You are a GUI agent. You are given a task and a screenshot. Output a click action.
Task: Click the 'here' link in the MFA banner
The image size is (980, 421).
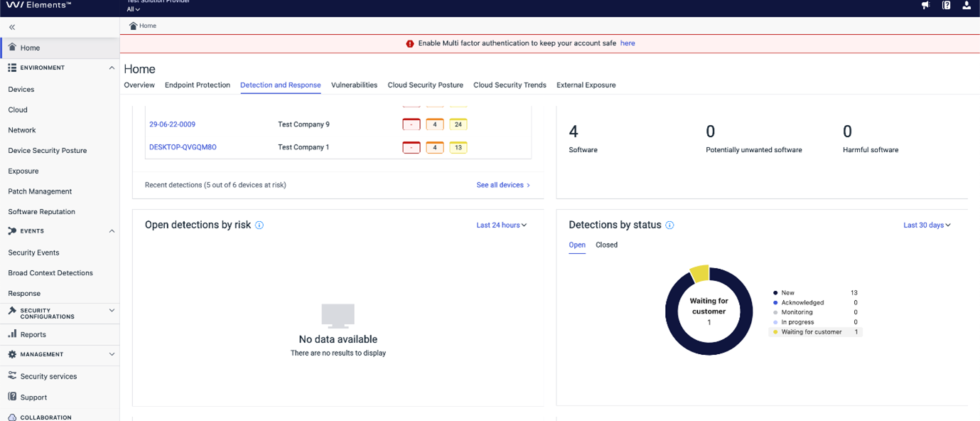coord(628,43)
